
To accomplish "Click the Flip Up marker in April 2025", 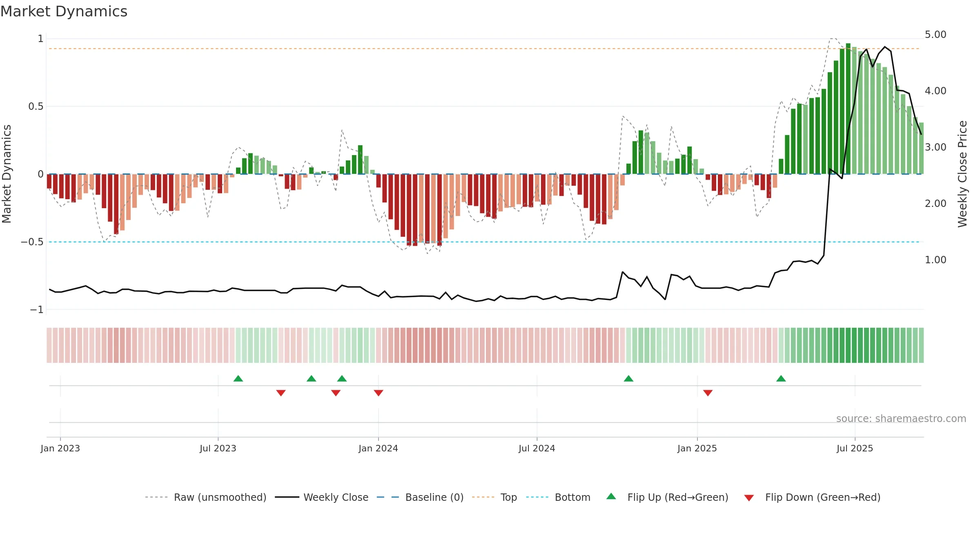I will point(781,378).
